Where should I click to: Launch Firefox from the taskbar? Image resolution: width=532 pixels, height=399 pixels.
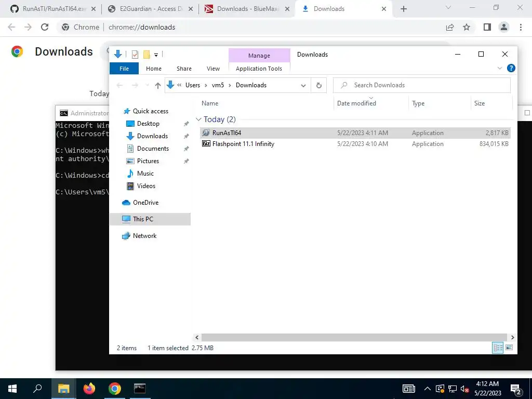pyautogui.click(x=89, y=389)
